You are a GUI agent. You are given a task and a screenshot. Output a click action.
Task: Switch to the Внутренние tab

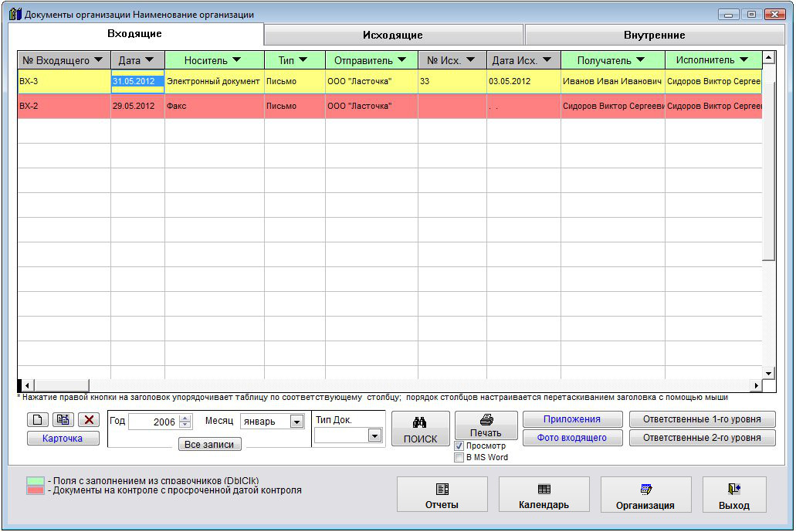[x=654, y=35]
